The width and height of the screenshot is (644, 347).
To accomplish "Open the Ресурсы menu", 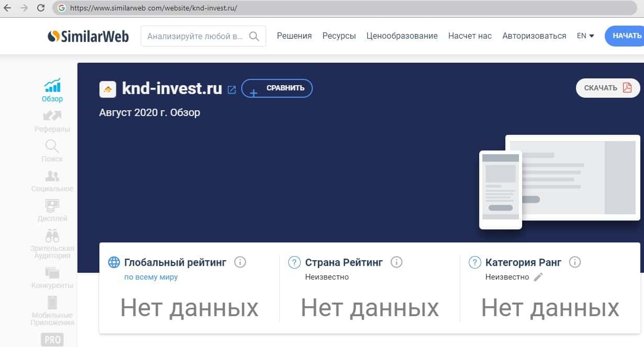I will click(339, 36).
